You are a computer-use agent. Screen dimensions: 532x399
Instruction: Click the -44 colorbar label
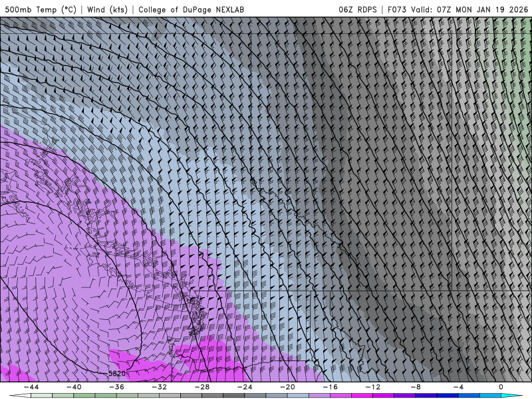(31, 387)
